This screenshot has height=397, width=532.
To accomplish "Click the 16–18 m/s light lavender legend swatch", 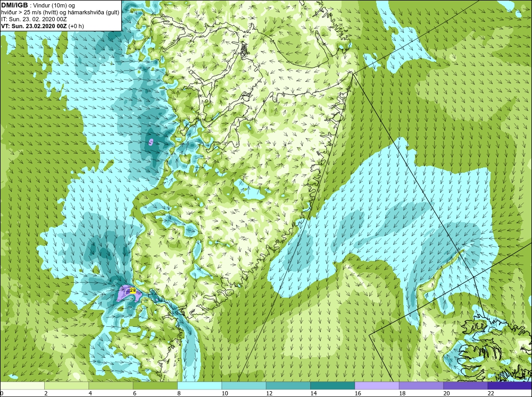I will pyautogui.click(x=377, y=386).
